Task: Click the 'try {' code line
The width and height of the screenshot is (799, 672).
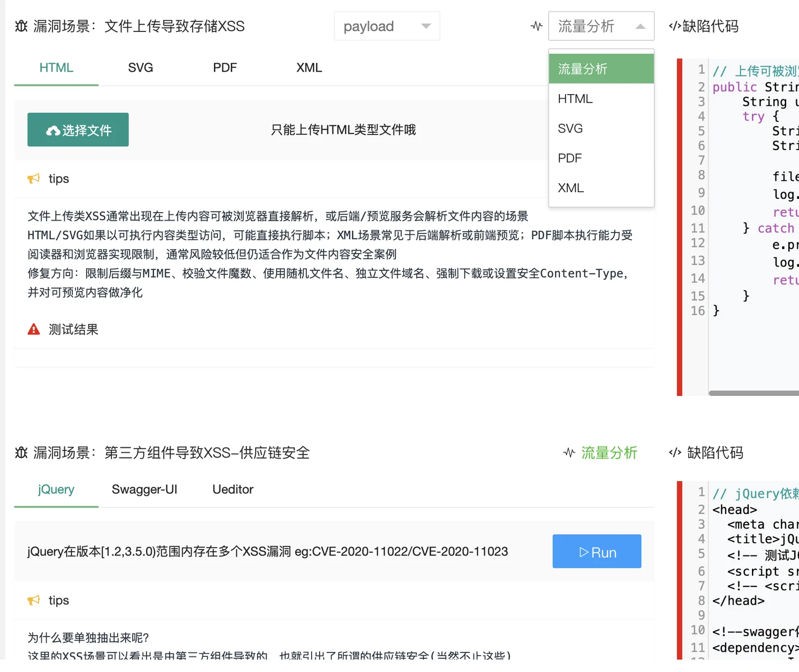Action: coord(761,116)
